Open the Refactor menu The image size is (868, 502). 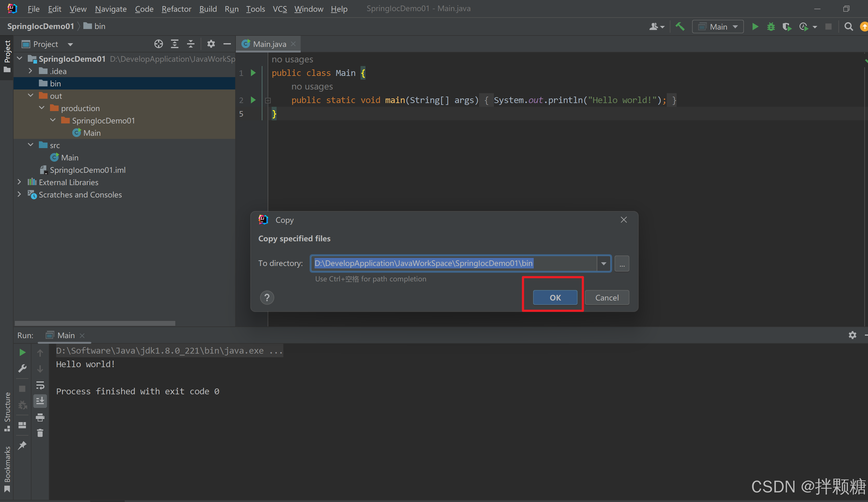point(176,9)
